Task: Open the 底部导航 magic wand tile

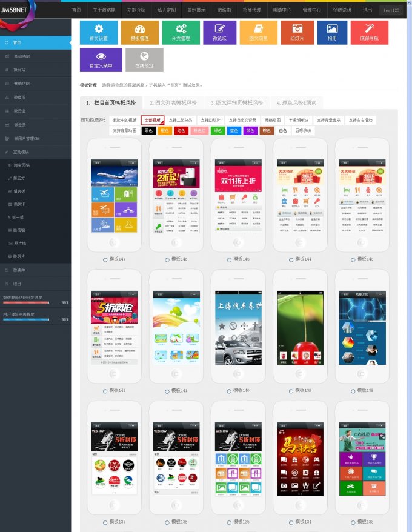Action: 369,33
